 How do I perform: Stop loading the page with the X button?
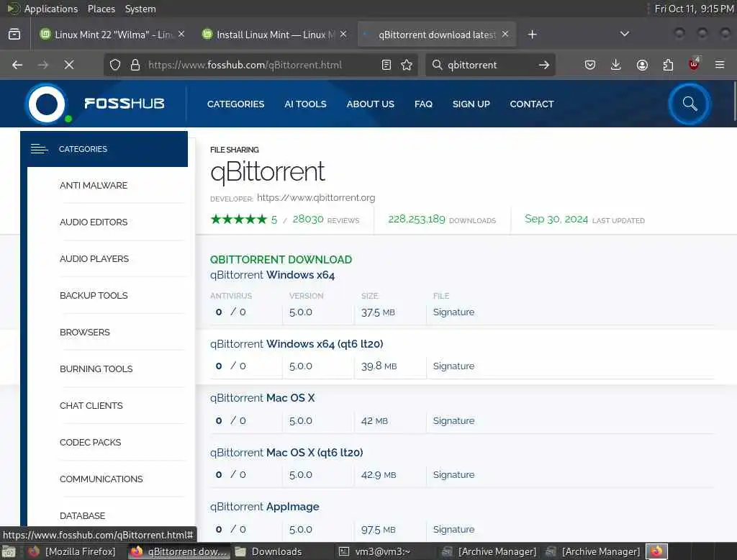pos(69,65)
